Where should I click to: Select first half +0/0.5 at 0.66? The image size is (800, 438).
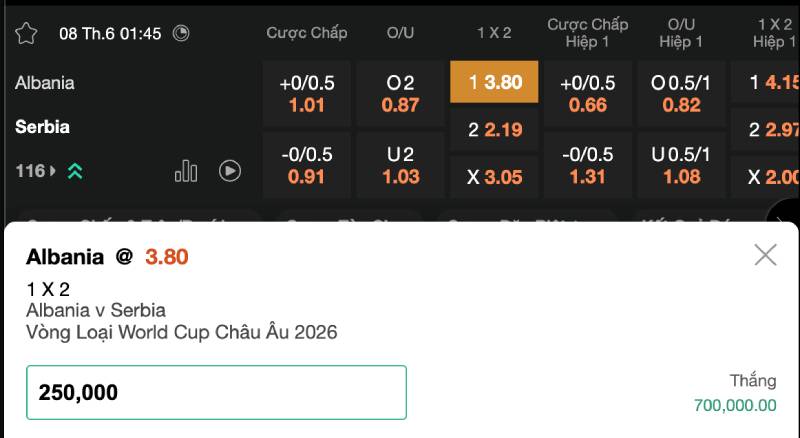click(x=588, y=93)
